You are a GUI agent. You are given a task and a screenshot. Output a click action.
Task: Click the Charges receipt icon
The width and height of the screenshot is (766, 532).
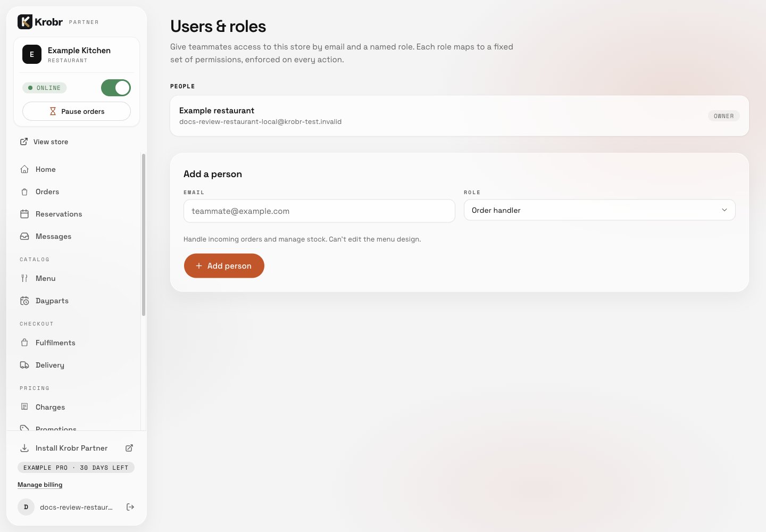coord(24,407)
